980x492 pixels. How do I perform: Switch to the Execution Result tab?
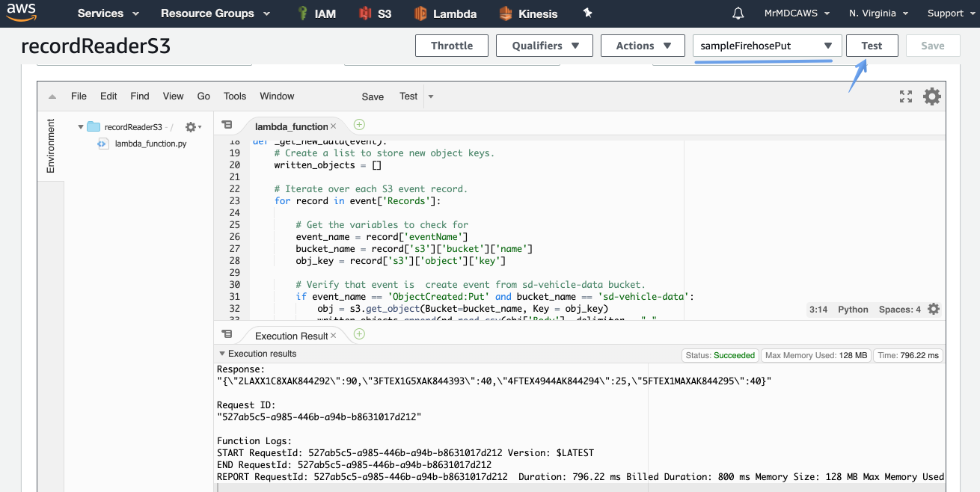coord(291,336)
